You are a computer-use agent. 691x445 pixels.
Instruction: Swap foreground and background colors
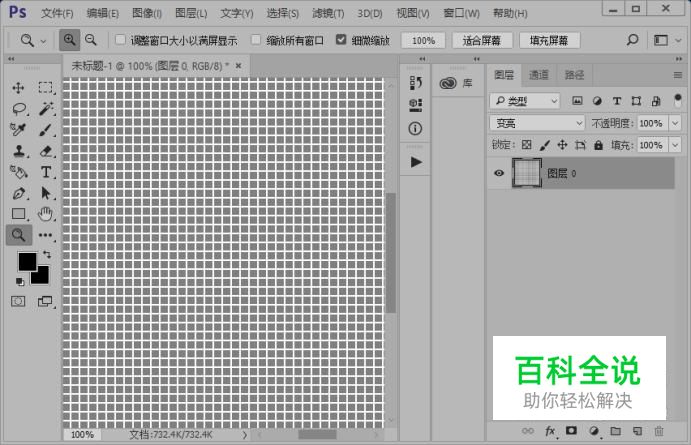coord(47,254)
